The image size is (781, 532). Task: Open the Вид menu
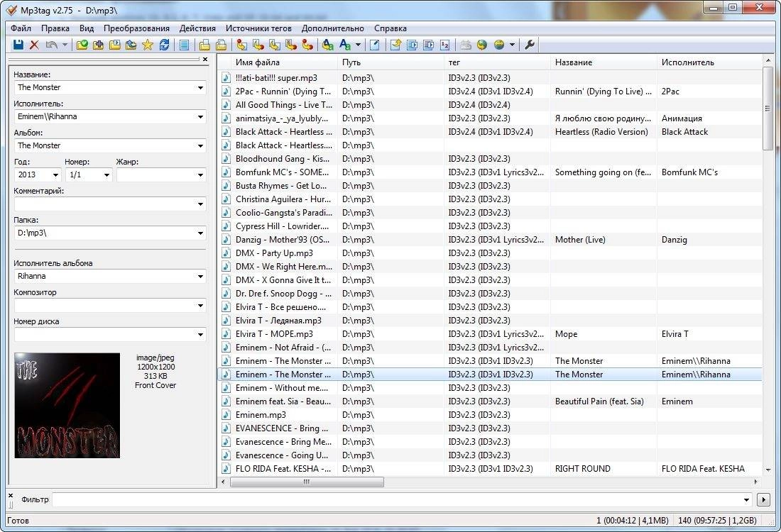click(x=87, y=28)
